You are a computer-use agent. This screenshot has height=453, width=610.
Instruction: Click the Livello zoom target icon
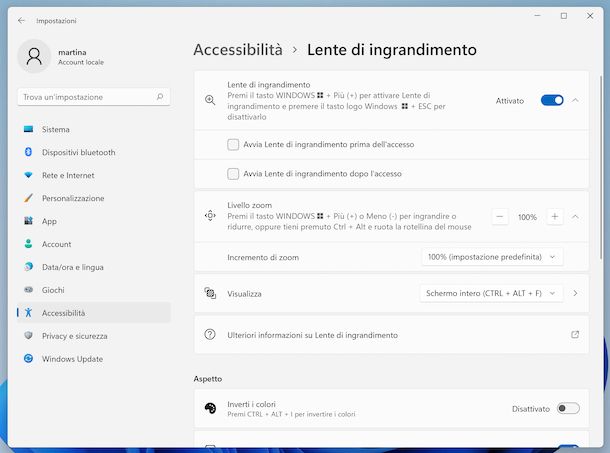pos(210,216)
